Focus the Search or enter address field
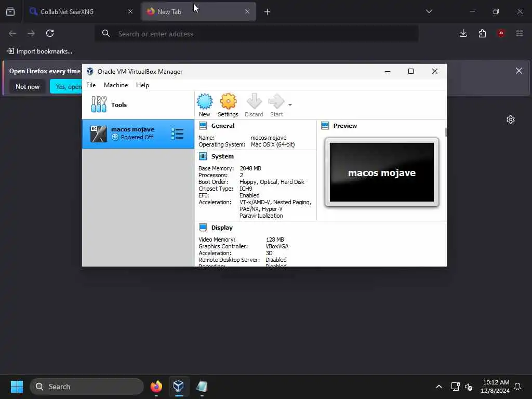This screenshot has height=399, width=532. [x=257, y=34]
